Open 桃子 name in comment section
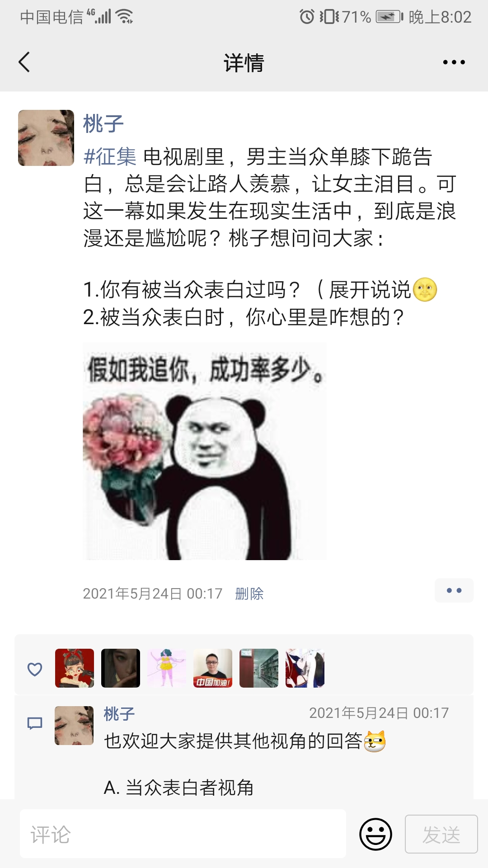 119,714
